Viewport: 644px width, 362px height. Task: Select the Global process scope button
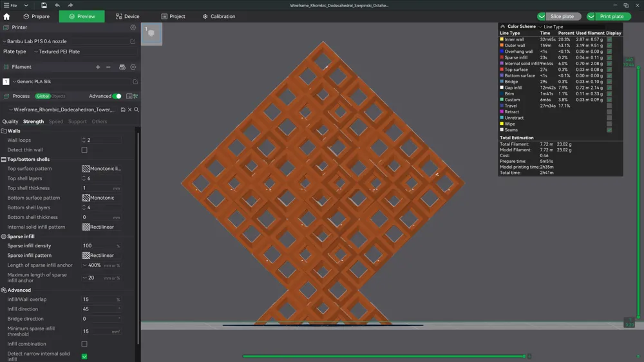(x=43, y=96)
